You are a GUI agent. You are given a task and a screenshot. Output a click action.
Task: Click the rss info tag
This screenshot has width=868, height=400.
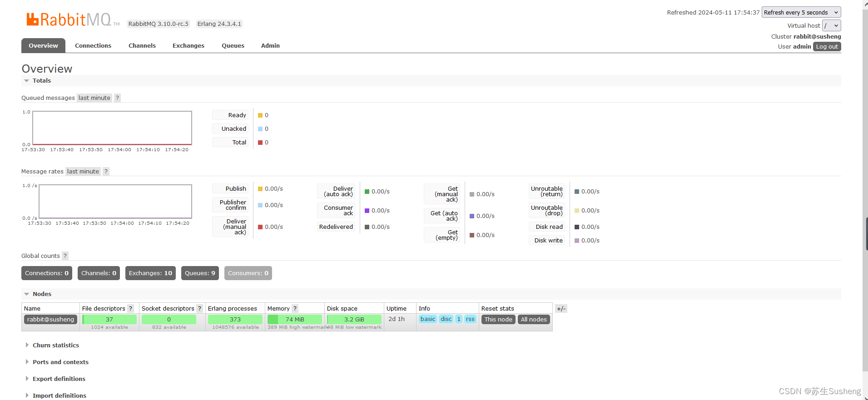pyautogui.click(x=470, y=319)
